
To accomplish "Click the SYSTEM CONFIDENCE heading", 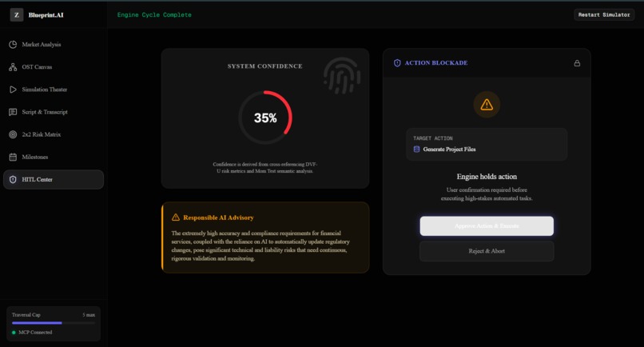I will tap(265, 66).
